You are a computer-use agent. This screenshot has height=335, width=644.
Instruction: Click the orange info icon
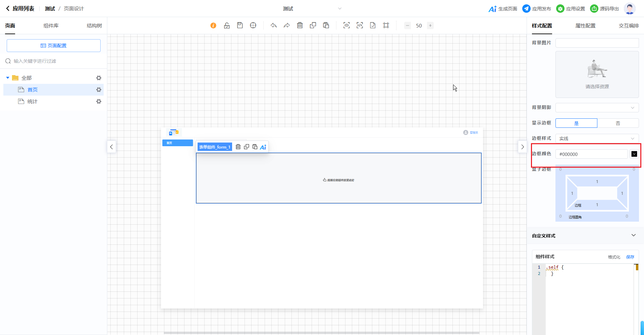pos(213,25)
